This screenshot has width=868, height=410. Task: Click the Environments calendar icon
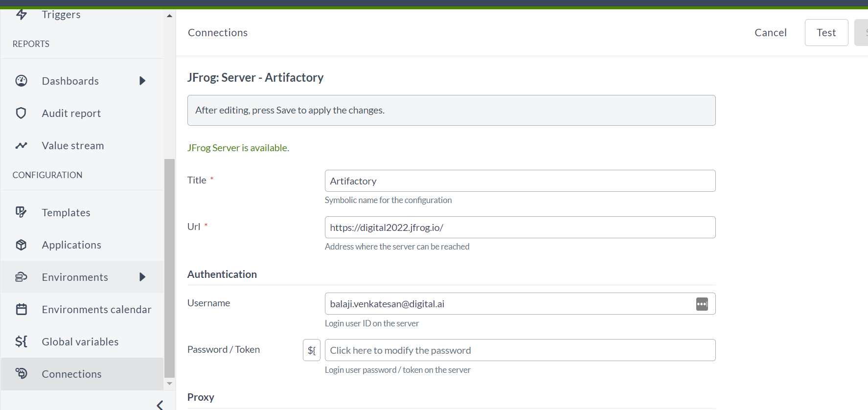[21, 309]
